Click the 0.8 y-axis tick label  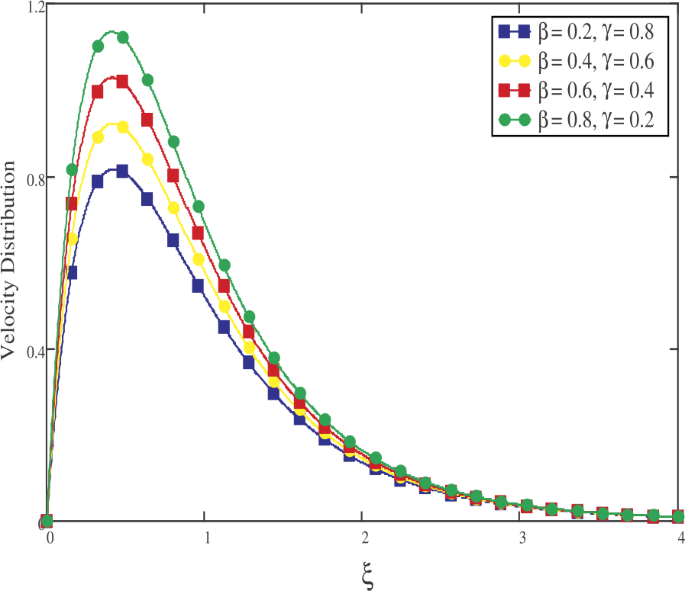(x=36, y=180)
